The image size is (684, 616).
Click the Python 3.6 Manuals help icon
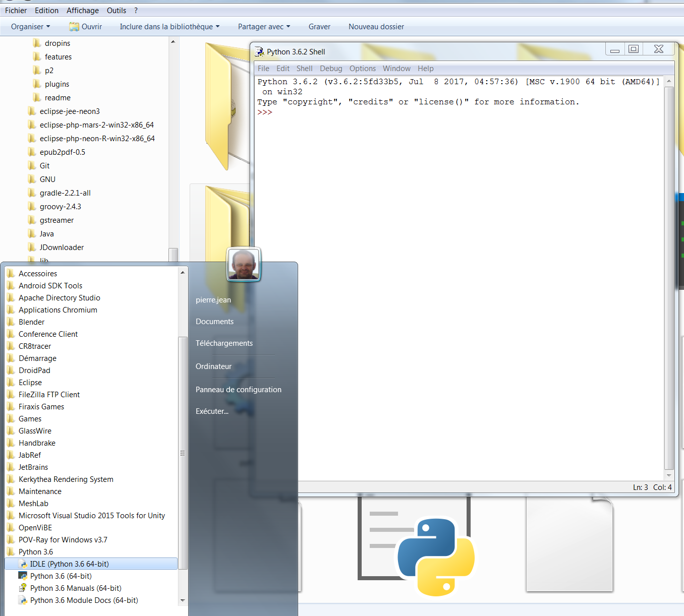click(x=23, y=588)
